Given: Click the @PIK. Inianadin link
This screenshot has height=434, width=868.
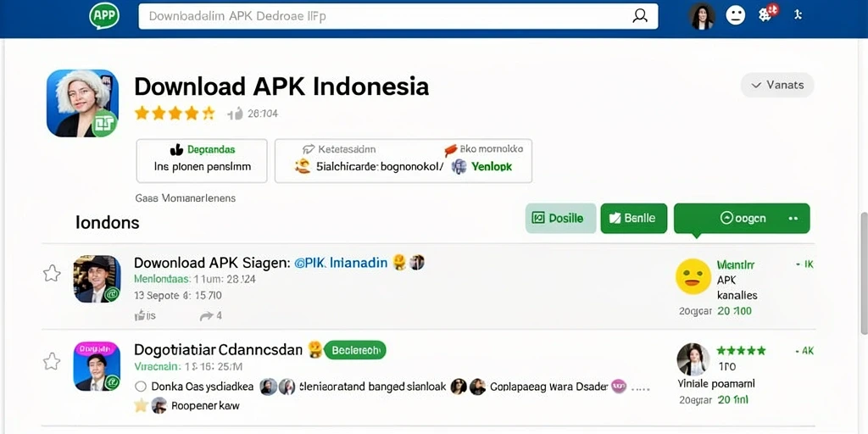Looking at the screenshot, I should click(x=341, y=263).
